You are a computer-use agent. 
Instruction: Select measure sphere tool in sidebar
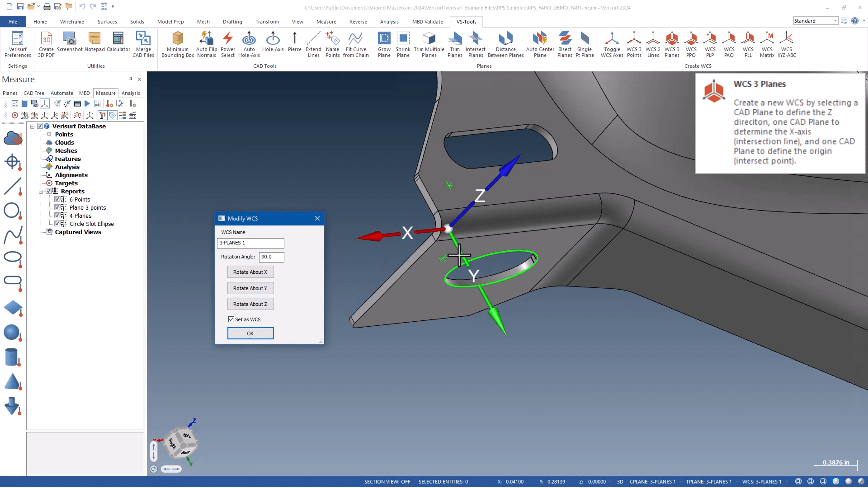[x=12, y=333]
